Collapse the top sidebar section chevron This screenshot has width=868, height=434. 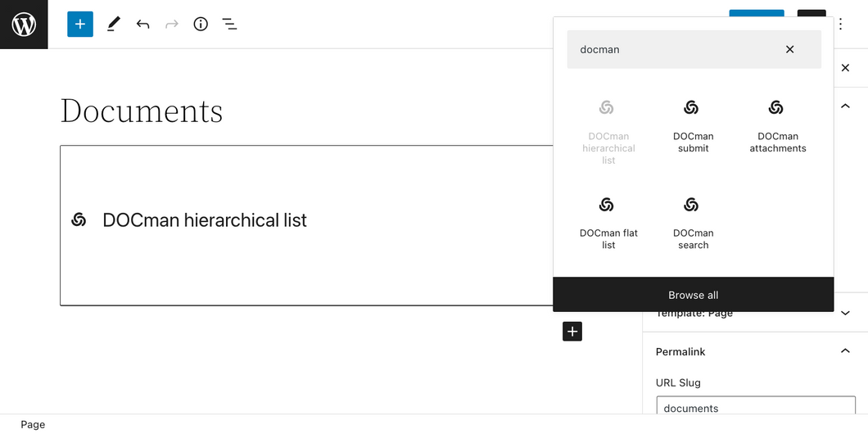845,106
